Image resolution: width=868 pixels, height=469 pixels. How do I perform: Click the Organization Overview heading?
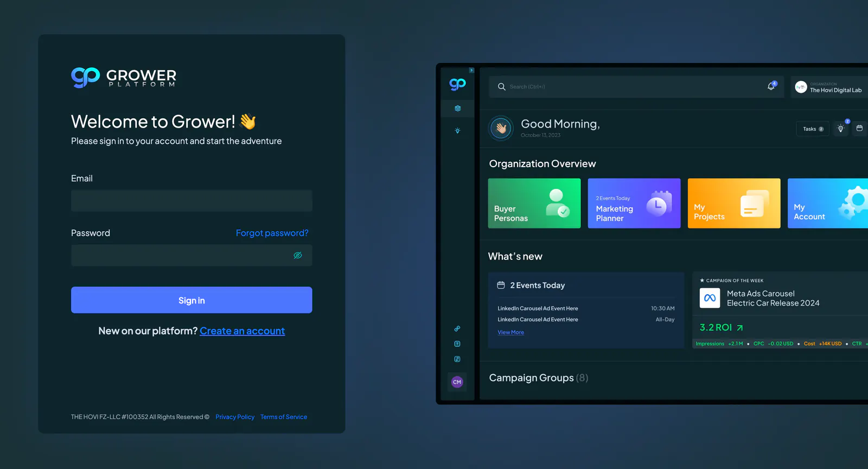542,164
